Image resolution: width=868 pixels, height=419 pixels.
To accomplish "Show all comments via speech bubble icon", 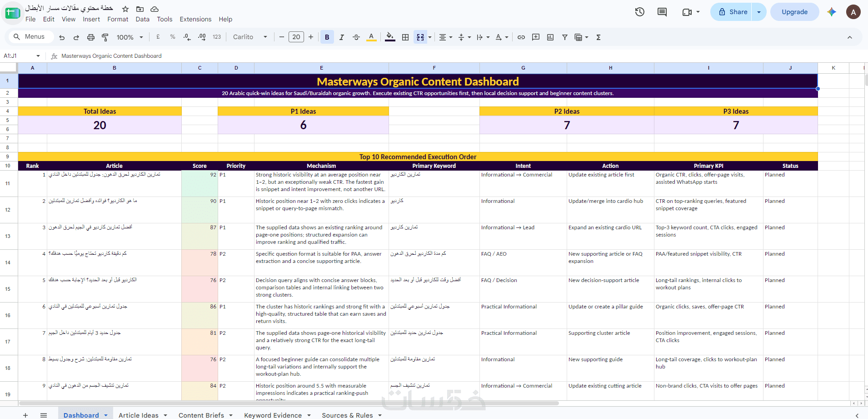I will click(662, 12).
